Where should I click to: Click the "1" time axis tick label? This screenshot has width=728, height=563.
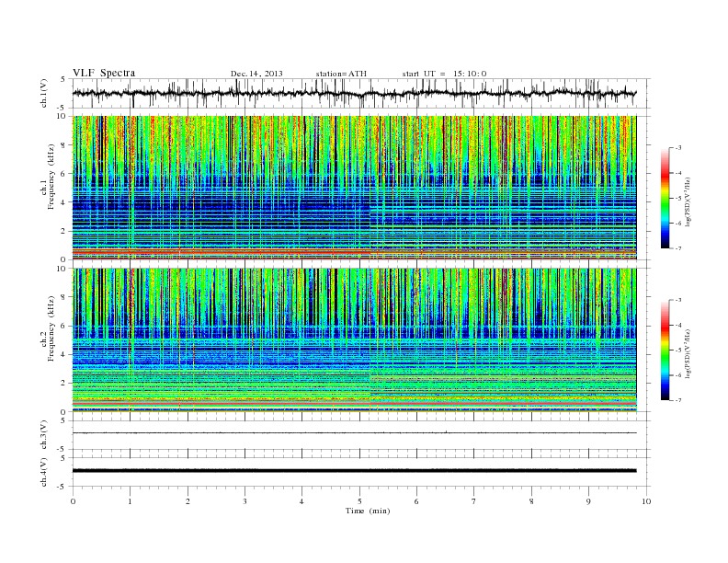tap(130, 501)
